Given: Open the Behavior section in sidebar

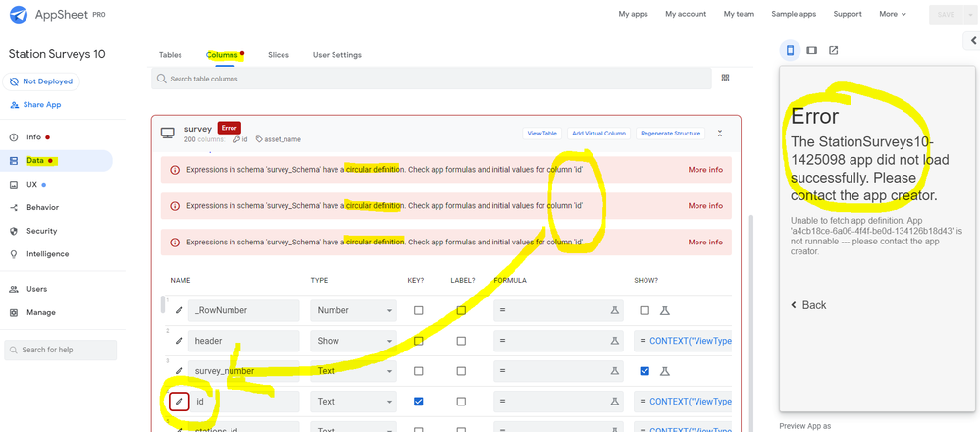Looking at the screenshot, I should [42, 207].
